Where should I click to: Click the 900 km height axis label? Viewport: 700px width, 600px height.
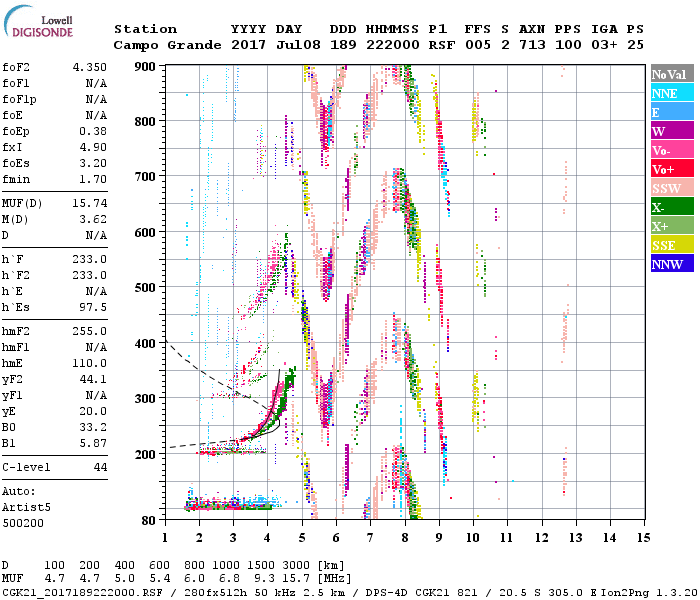click(147, 67)
